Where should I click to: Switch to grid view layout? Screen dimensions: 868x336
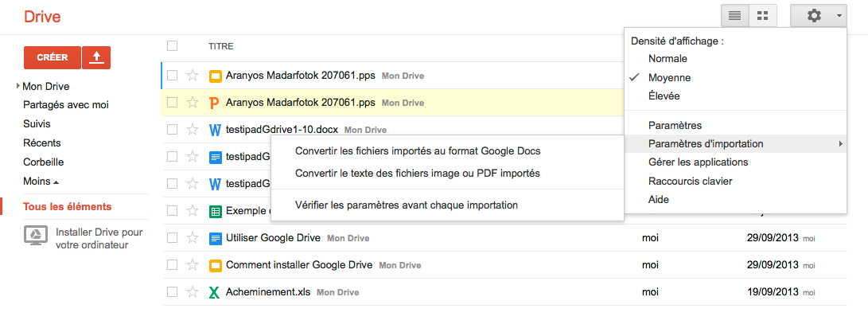pyautogui.click(x=762, y=16)
